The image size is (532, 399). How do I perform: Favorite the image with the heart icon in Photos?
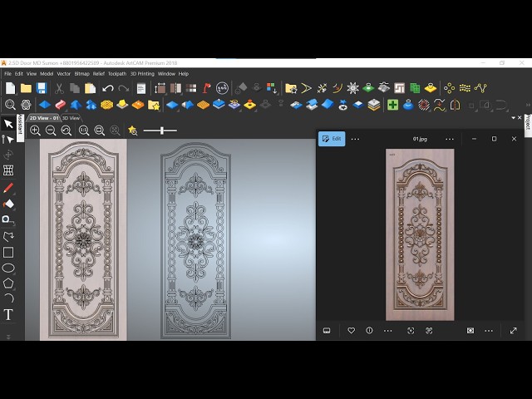tap(351, 331)
